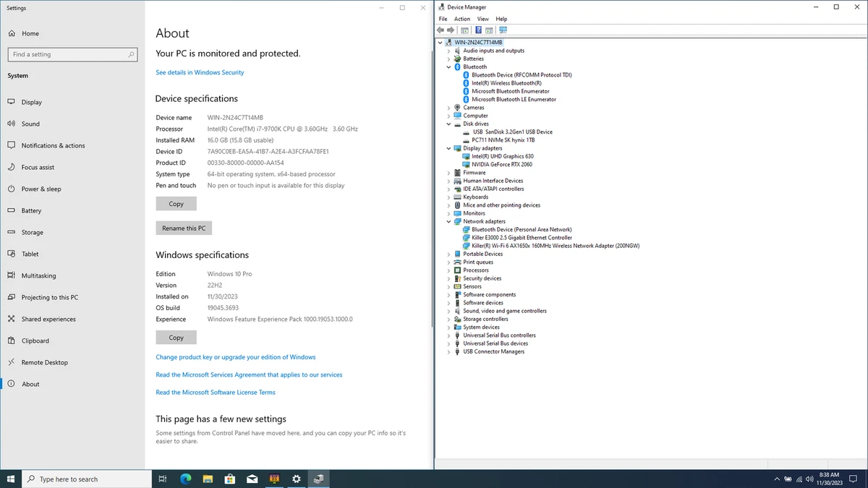The image size is (868, 488).
Task: Open the Display settings icon in sidebar
Action: (x=12, y=102)
